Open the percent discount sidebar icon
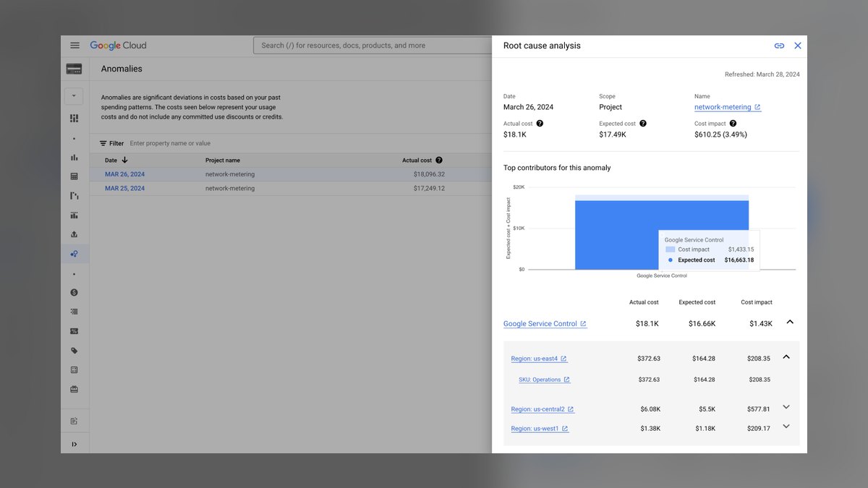 click(x=74, y=331)
